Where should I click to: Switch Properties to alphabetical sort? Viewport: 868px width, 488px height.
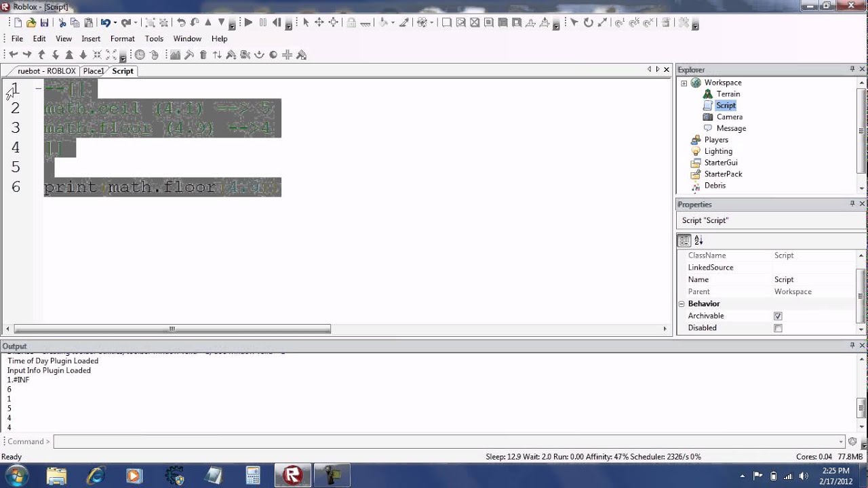698,240
